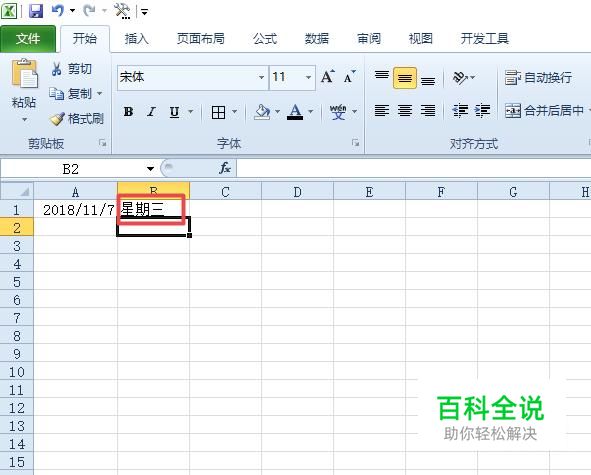Toggle middle vertical alignment
The height and width of the screenshot is (475, 591).
pos(405,78)
